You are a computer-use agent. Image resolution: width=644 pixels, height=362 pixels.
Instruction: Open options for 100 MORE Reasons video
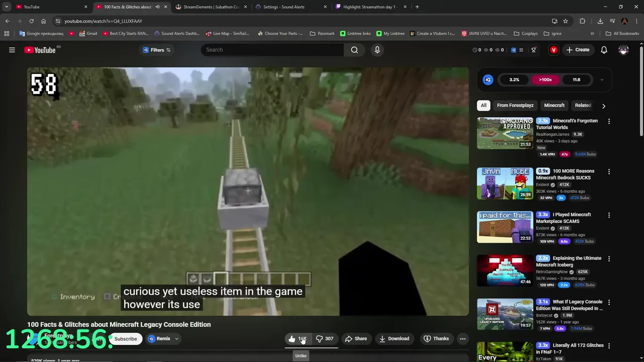tap(609, 171)
